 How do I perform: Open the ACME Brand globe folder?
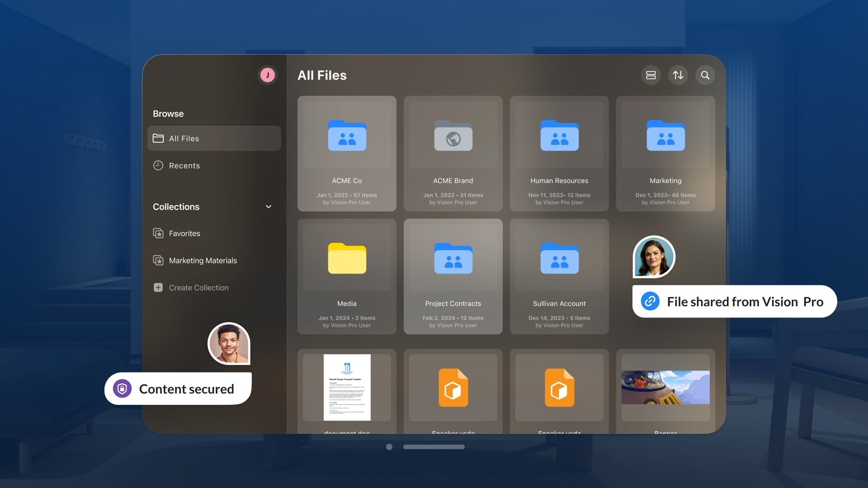pos(453,153)
